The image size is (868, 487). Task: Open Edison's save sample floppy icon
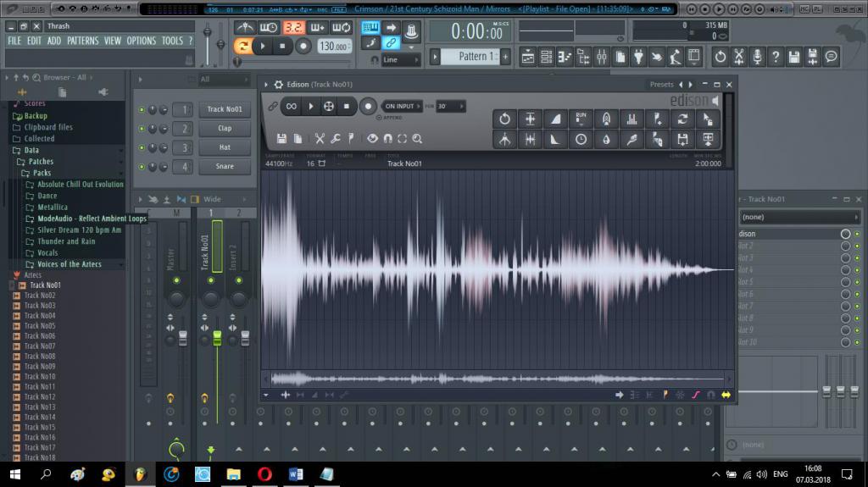(x=282, y=138)
